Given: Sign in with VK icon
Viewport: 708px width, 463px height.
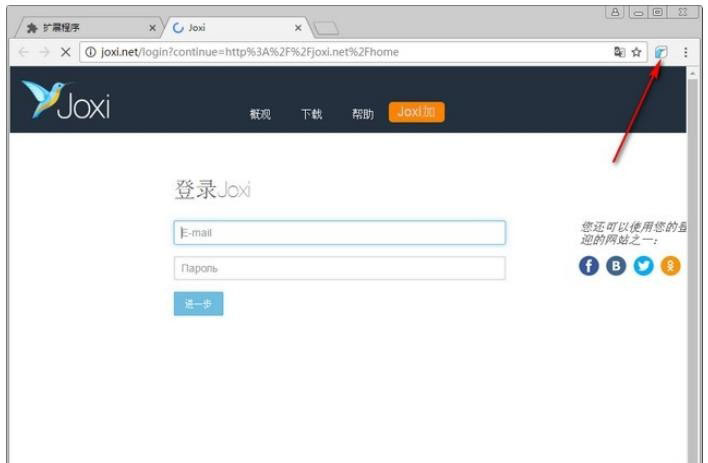Looking at the screenshot, I should [616, 266].
